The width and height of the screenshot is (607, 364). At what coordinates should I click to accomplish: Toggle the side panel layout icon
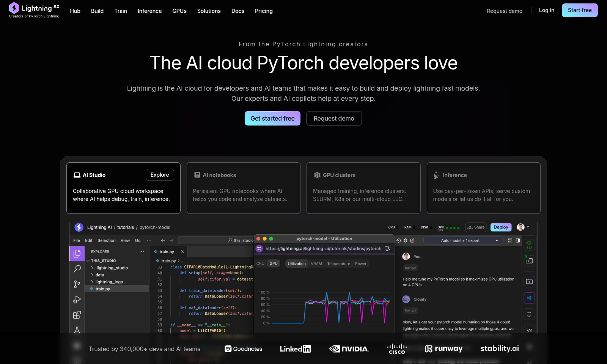(518, 240)
